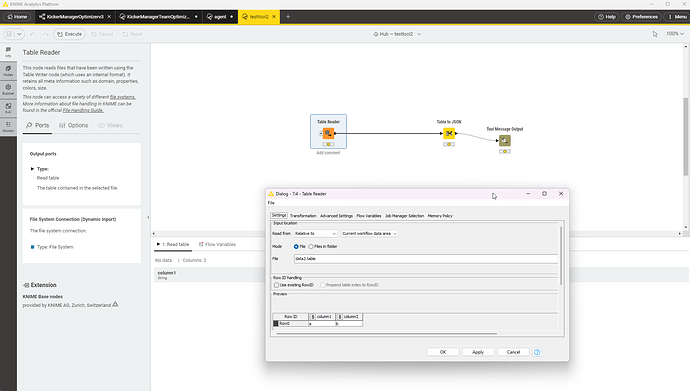Click the File path input field

click(x=426, y=259)
